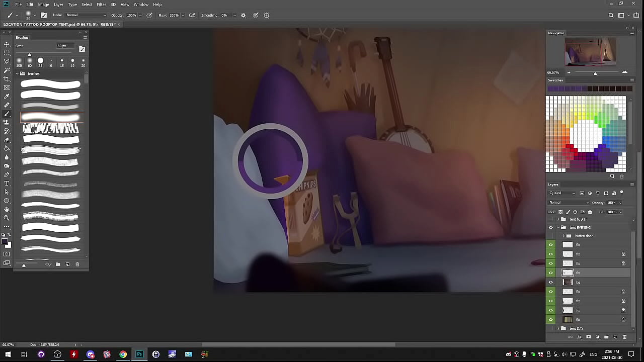Expand the button door group

pyautogui.click(x=563, y=236)
